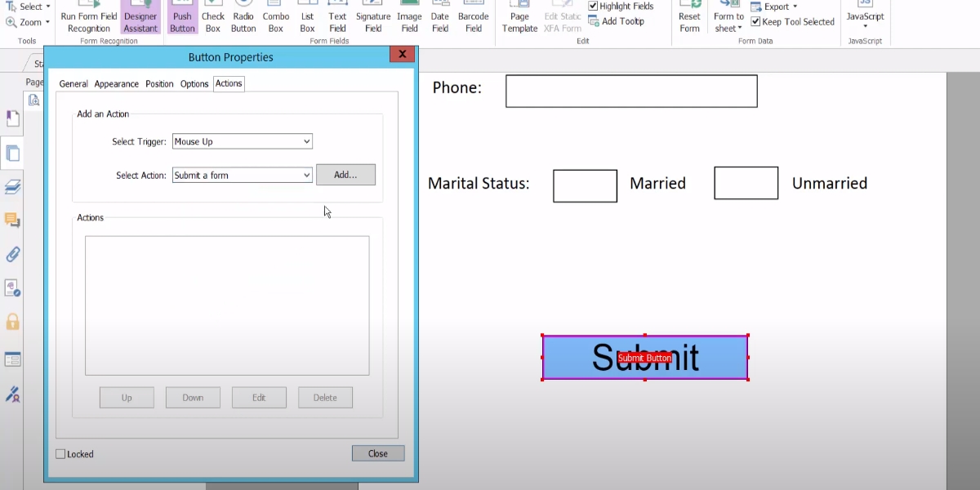The image size is (980, 490).
Task: Run Form Field Recognition
Action: [89, 17]
